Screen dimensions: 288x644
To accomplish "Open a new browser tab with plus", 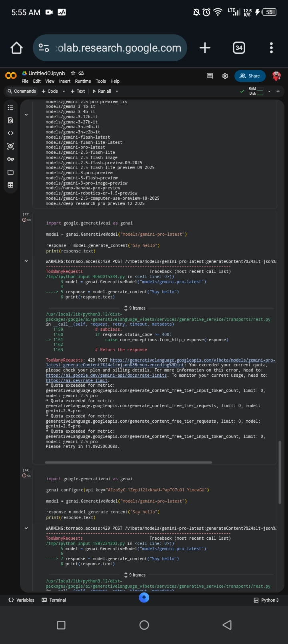I will 205,48.
